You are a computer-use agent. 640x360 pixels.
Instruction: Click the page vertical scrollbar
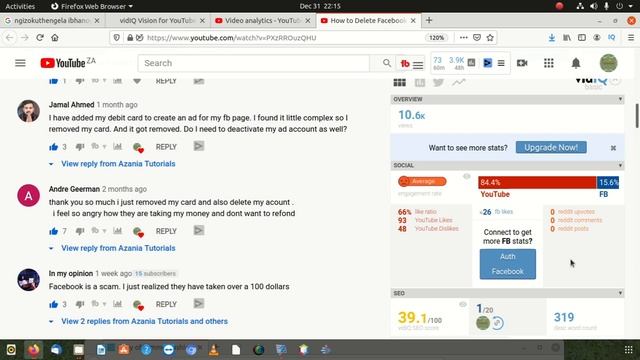637,116
